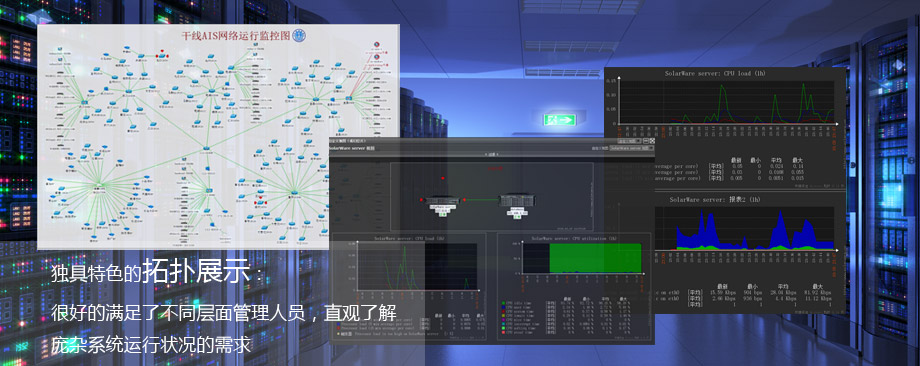
Task: Click the red status dot above the left server
Action: click(442, 178)
